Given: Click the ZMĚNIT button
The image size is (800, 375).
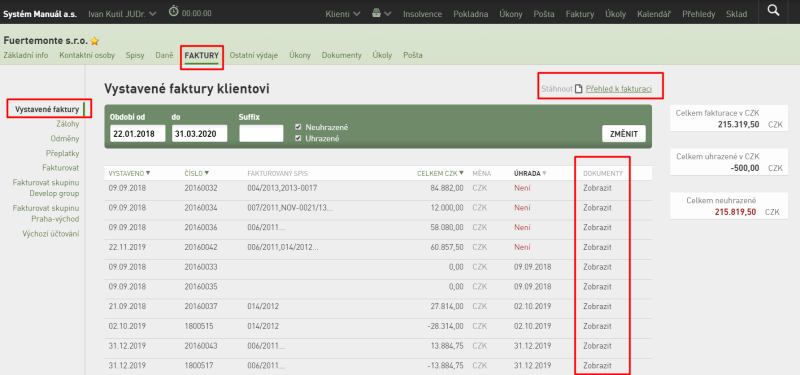Looking at the screenshot, I should coord(623,134).
